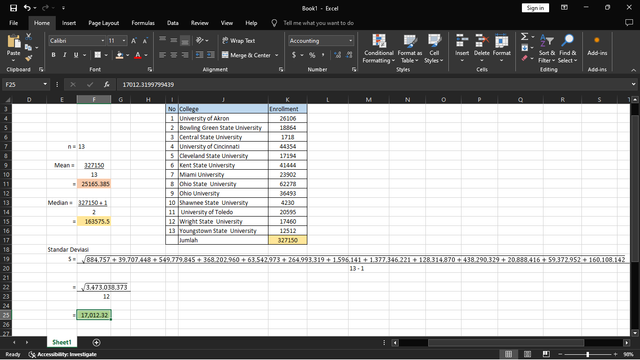Viewport: 640px width, 360px height.
Task: Open the Format cells menu
Action: tap(502, 48)
